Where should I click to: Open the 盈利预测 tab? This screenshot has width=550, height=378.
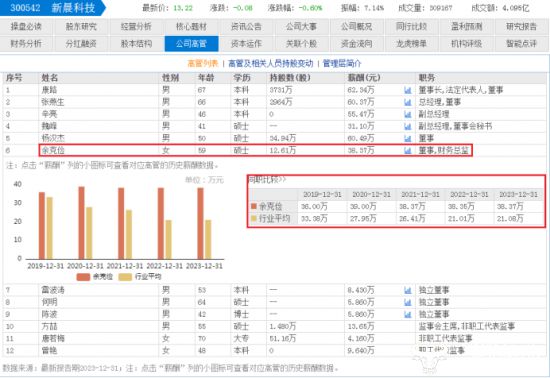coord(467,26)
